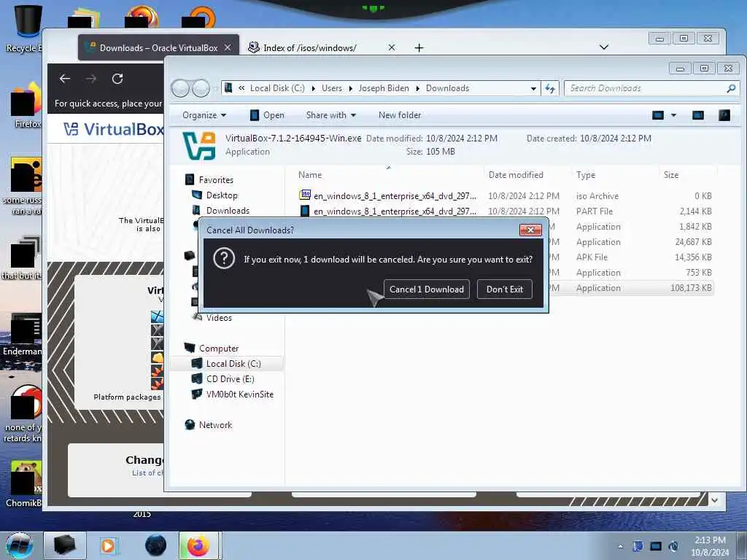This screenshot has height=560, width=747.
Task: Open the Share with menu
Action: 331,115
